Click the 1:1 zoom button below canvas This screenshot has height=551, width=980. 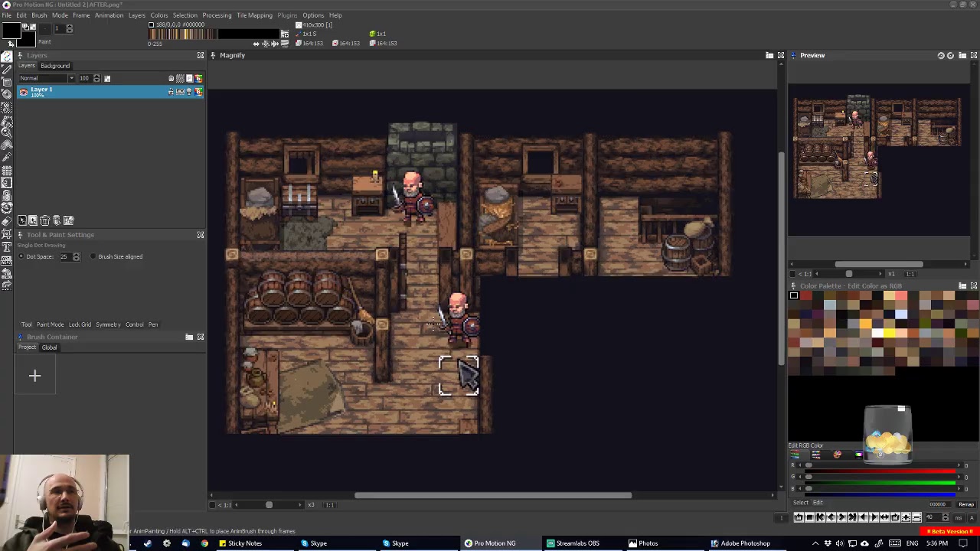click(330, 504)
